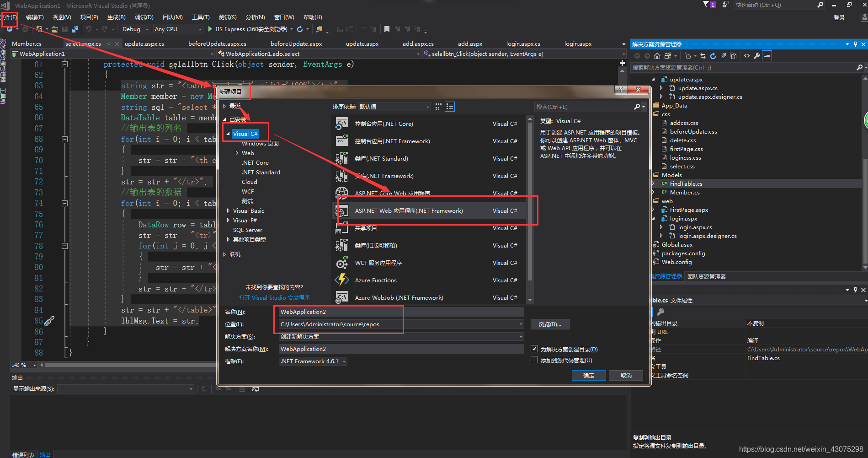Click the Find in Files toolbar icon
Screen dimensions: 868x458
coord(319,29)
